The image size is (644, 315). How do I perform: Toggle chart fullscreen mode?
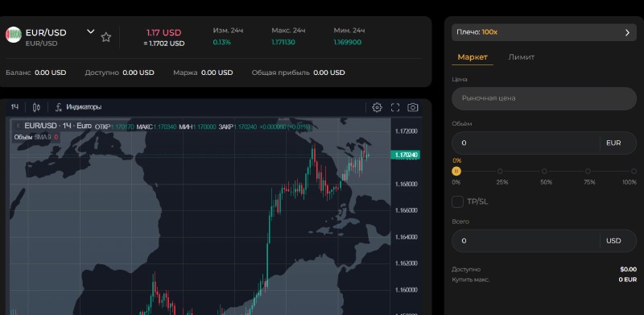(395, 107)
